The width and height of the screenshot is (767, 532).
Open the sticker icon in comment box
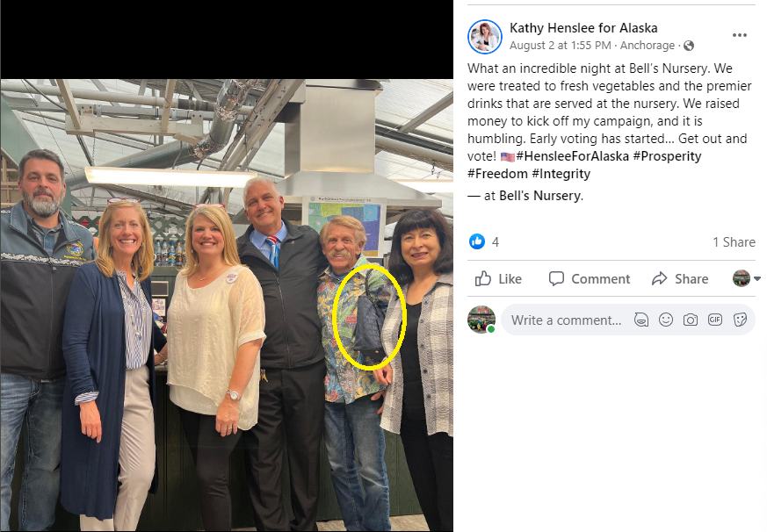(x=740, y=320)
